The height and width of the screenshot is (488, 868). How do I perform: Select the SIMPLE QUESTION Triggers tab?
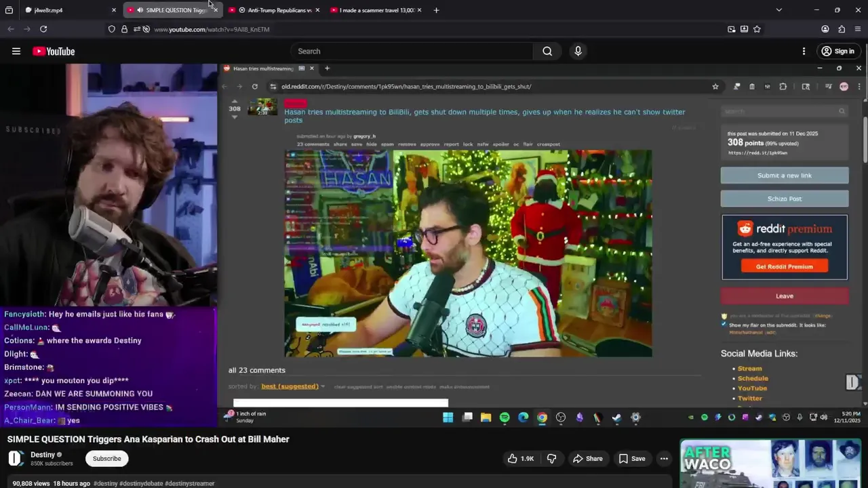coord(173,10)
